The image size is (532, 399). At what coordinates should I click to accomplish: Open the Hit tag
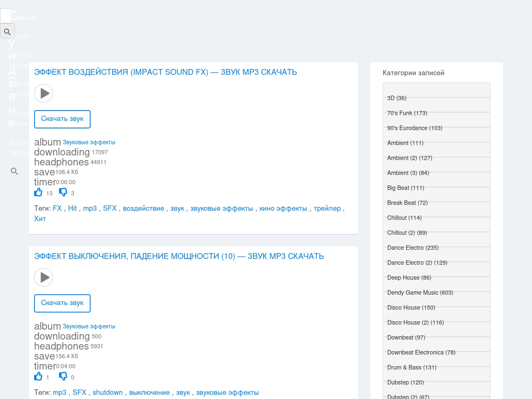(72, 208)
